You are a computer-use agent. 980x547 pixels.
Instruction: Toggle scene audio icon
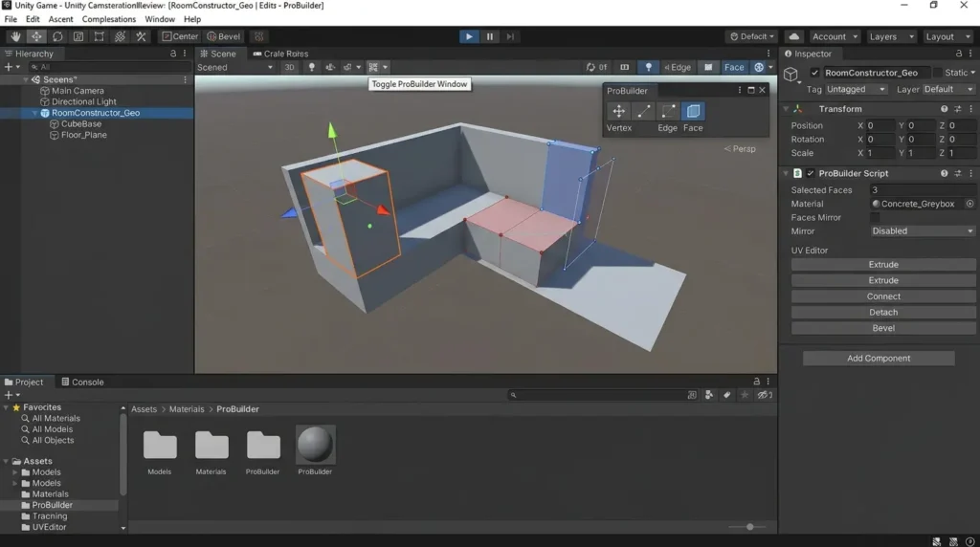tap(330, 67)
